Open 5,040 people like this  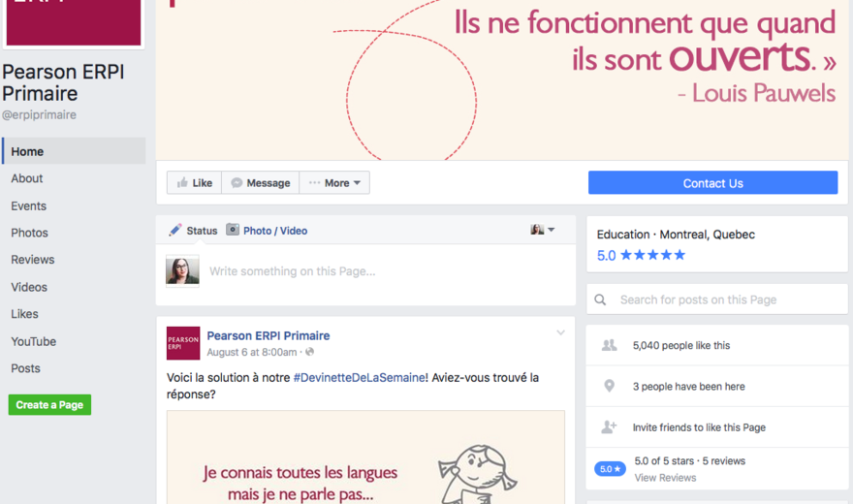point(681,345)
